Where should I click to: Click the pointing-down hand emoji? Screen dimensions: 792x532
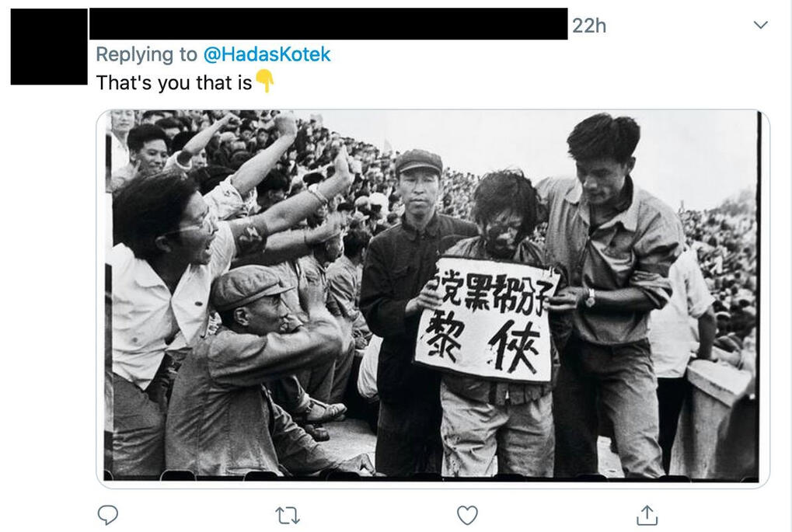click(265, 82)
